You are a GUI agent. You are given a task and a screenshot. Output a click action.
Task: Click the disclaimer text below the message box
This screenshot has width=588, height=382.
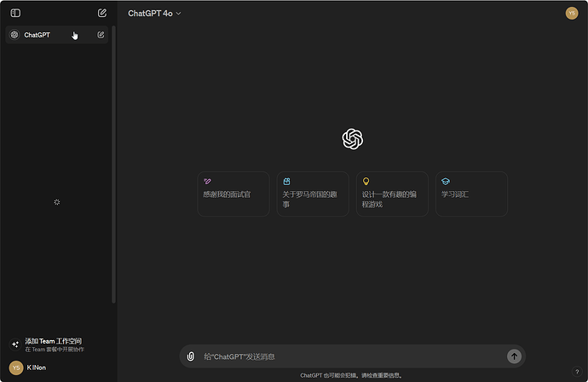tap(351, 375)
